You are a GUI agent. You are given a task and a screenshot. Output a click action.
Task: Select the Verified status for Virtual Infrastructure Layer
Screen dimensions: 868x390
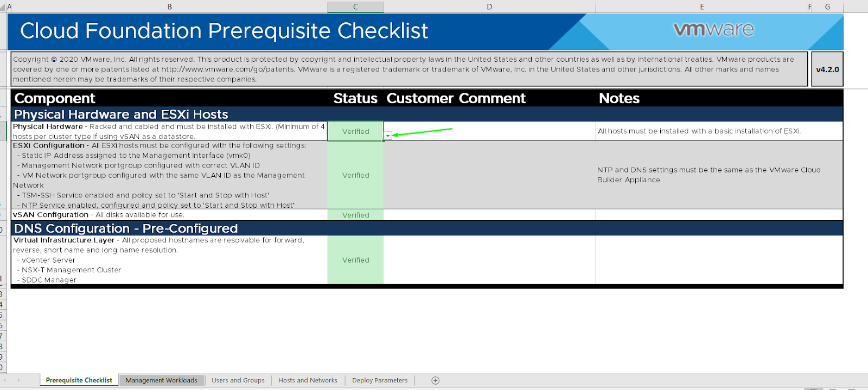[355, 260]
